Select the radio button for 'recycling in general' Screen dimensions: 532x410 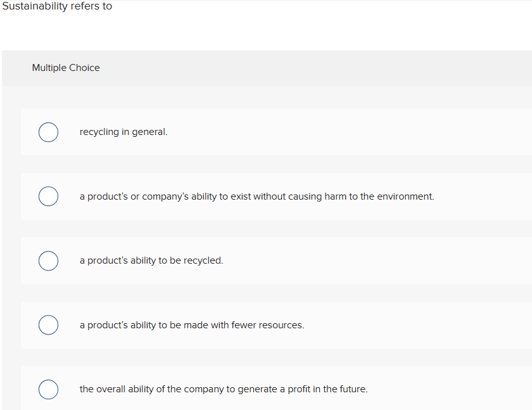(x=48, y=132)
